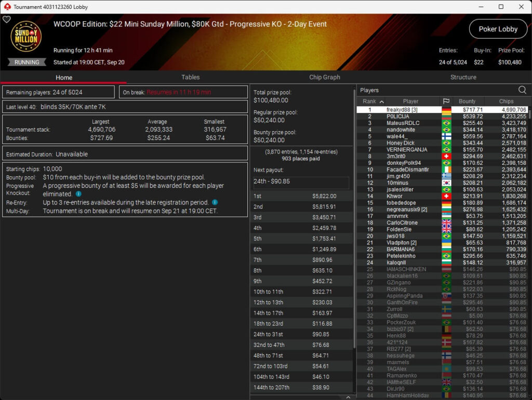Open the Chip Graph tab

coord(324,77)
